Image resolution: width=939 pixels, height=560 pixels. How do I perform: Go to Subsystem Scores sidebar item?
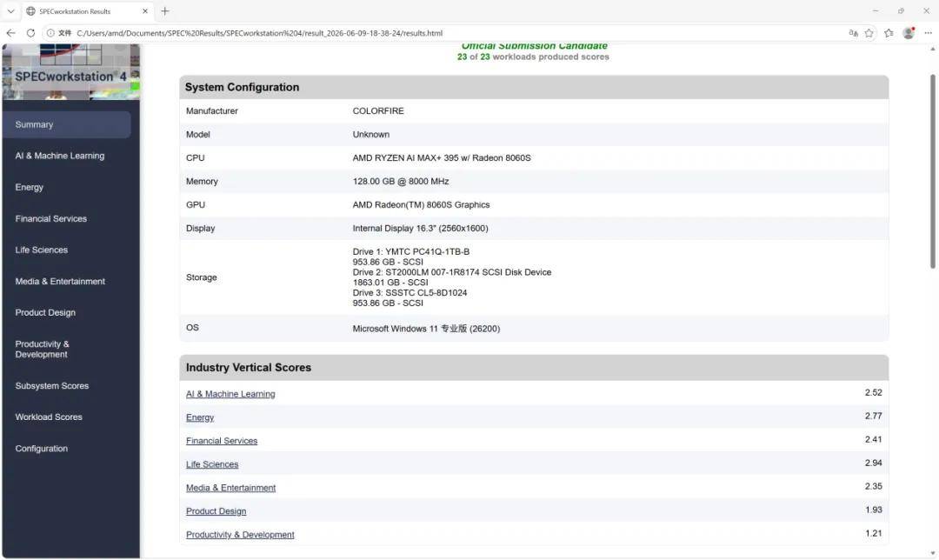pos(52,386)
